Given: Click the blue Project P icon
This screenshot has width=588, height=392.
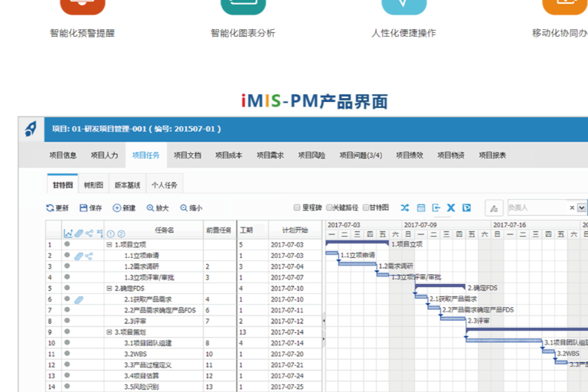Looking at the screenshot, I should click(466, 207).
